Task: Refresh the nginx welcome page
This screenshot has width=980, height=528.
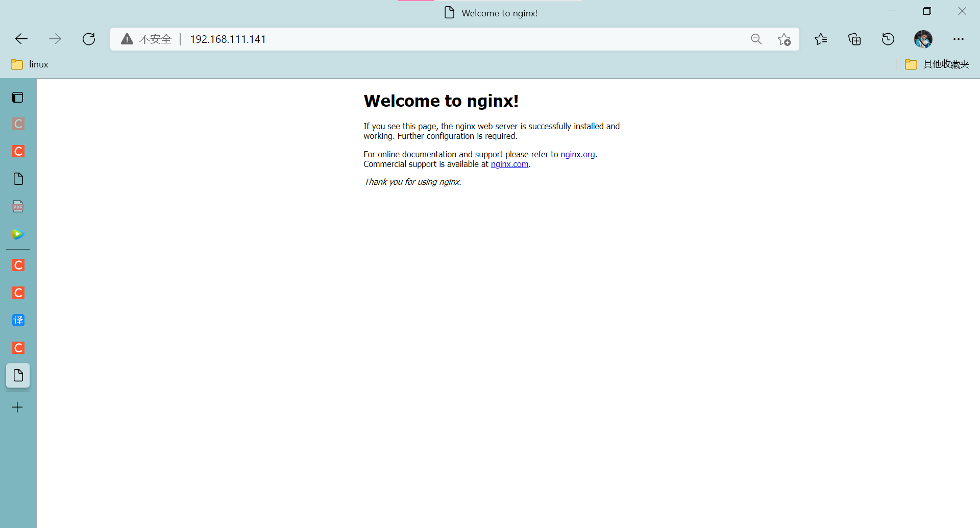Action: coord(89,39)
